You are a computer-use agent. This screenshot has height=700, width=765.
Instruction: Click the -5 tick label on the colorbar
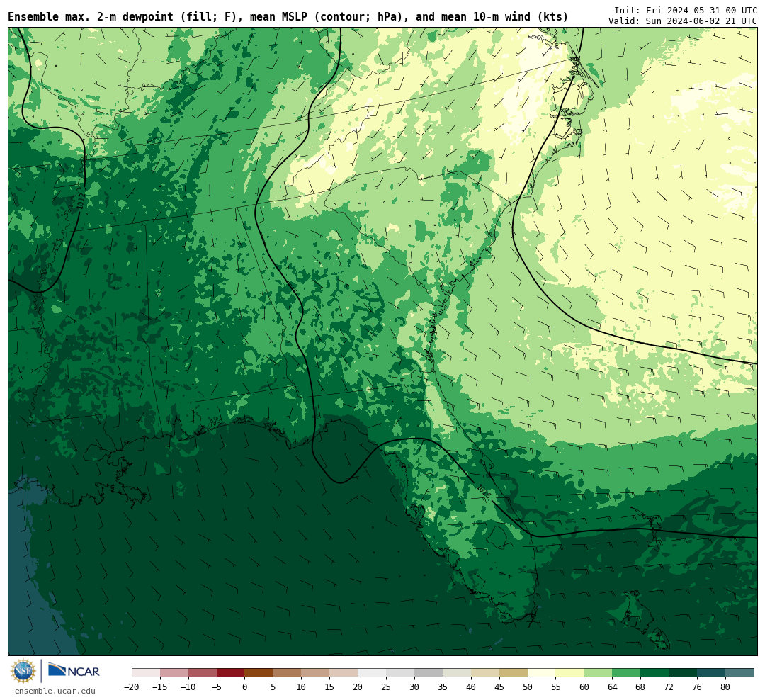click(217, 687)
